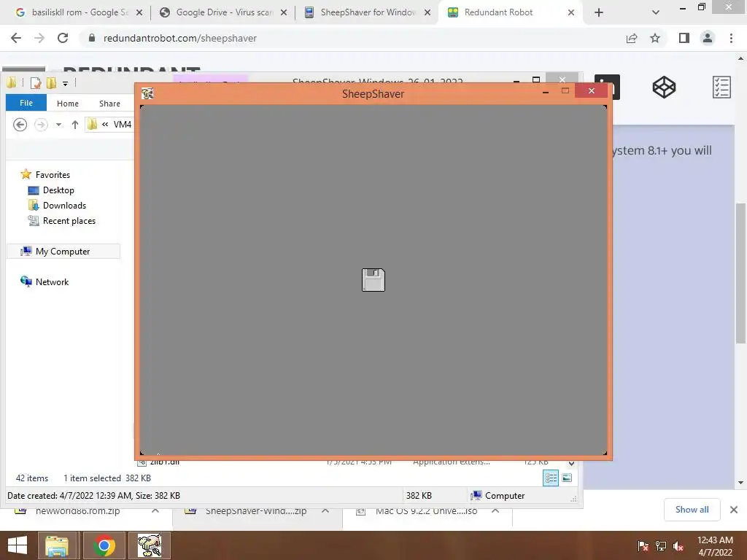The image size is (747, 560).
Task: Go back in Chrome
Action: (x=16, y=38)
